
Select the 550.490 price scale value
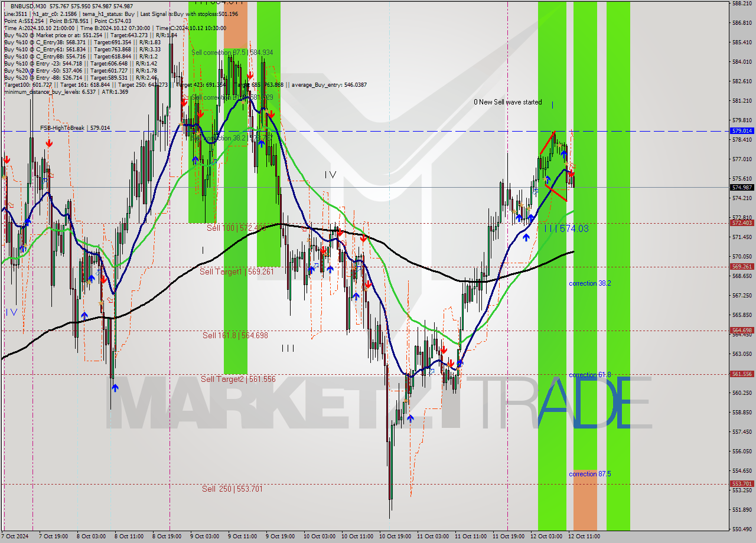(741, 529)
